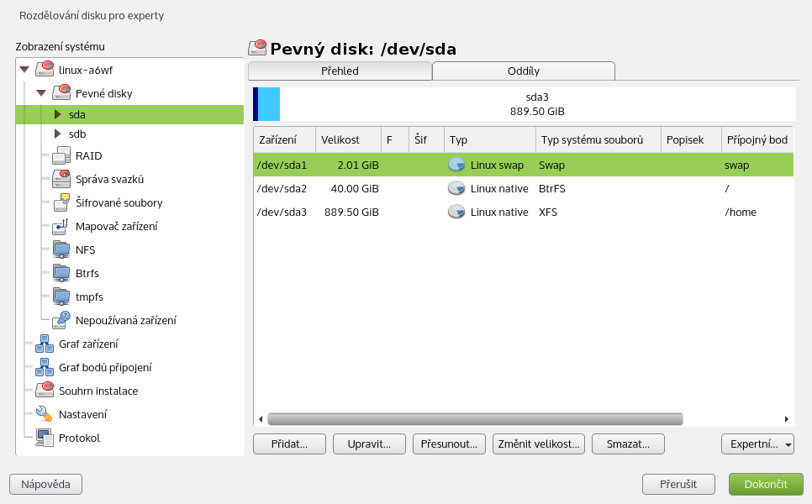Click the Graf zařízení graph icon
This screenshot has height=504, width=812.
pyautogui.click(x=45, y=344)
